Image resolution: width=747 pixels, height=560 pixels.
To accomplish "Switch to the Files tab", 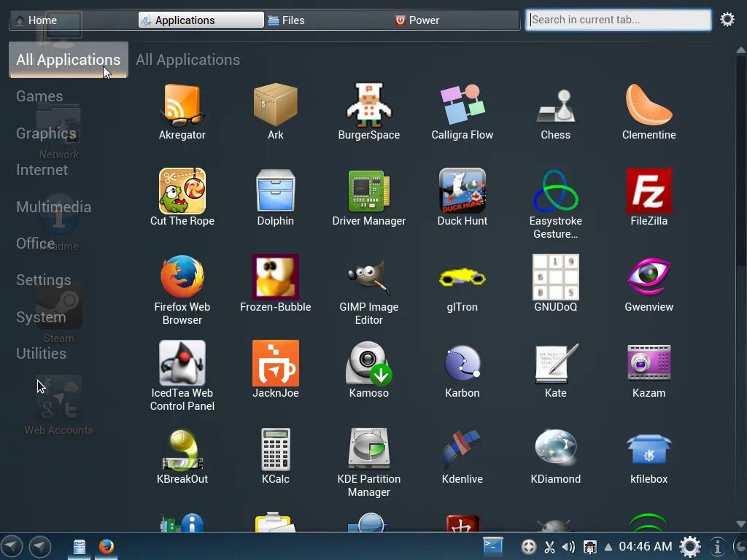I will 328,20.
